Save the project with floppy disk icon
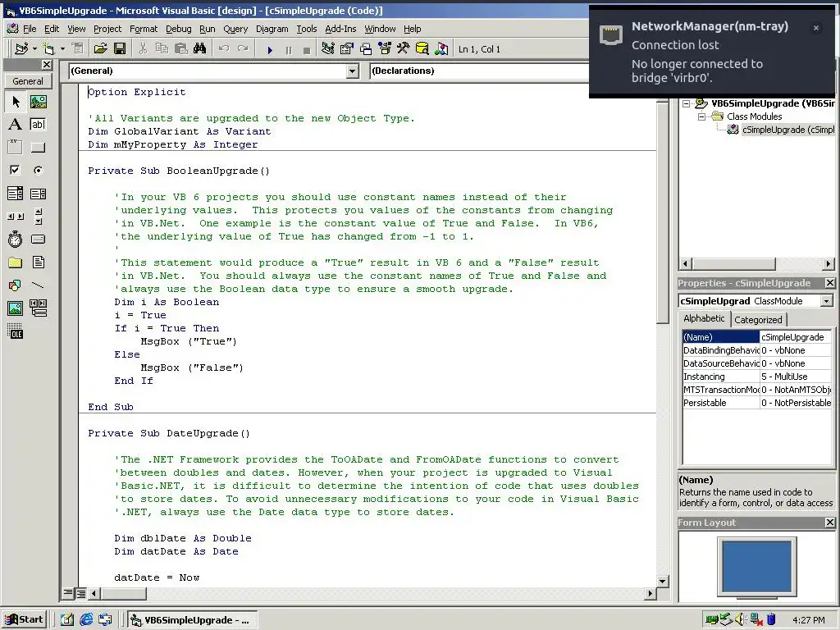Screen dimensions: 840x630 (120, 48)
